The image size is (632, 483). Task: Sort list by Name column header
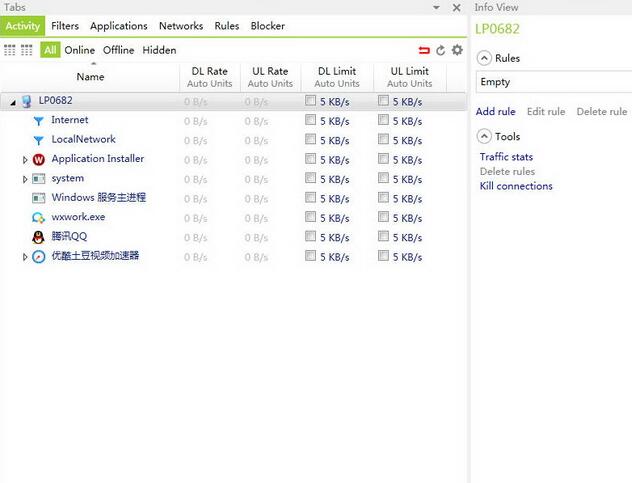[90, 77]
